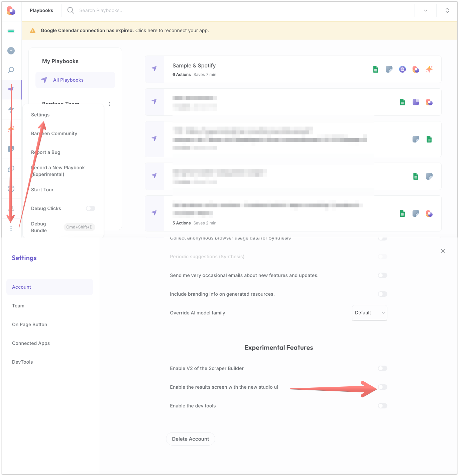This screenshot has height=476, width=459.
Task: Toggle Include branding info switch
Action: tap(382, 294)
